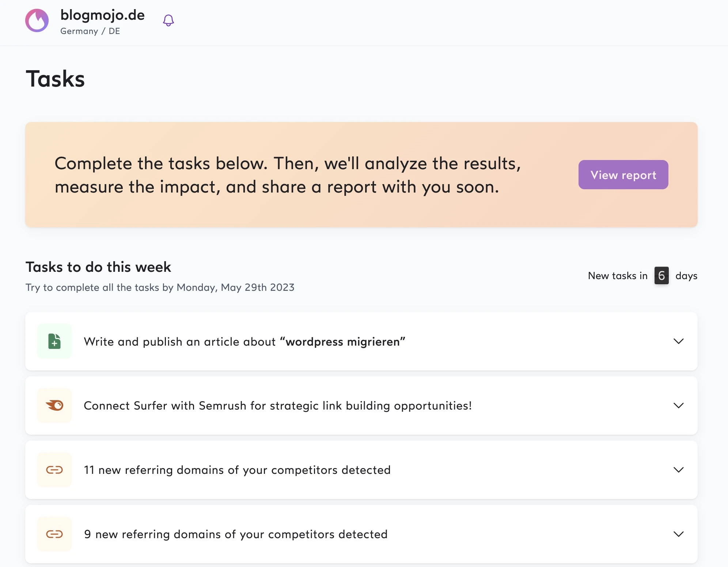Select the 9 new referring domains row text

[x=235, y=534]
